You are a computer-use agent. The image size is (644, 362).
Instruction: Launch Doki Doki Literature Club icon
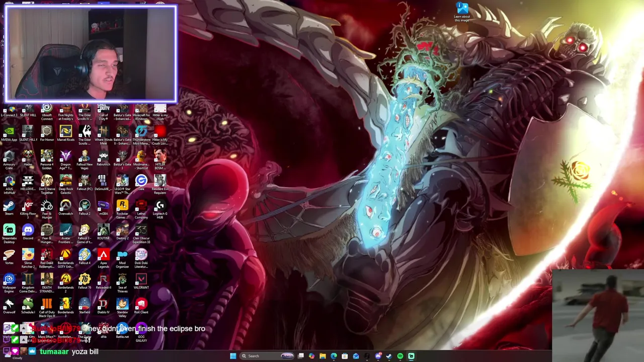pyautogui.click(x=141, y=258)
